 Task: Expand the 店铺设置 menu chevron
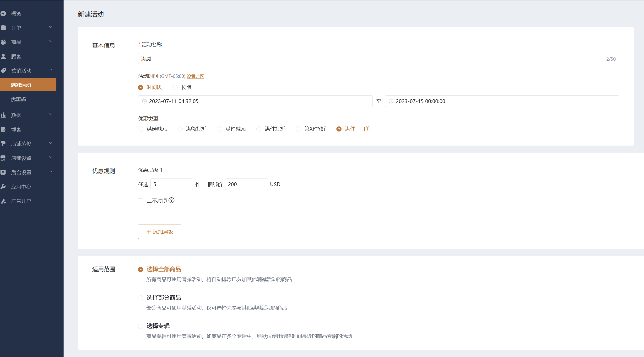pyautogui.click(x=51, y=157)
